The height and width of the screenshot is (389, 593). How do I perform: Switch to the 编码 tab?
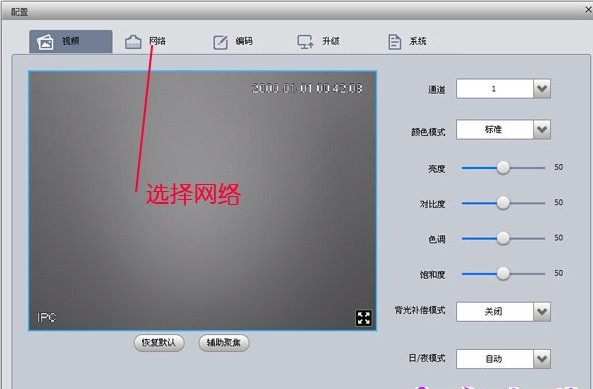(x=233, y=42)
